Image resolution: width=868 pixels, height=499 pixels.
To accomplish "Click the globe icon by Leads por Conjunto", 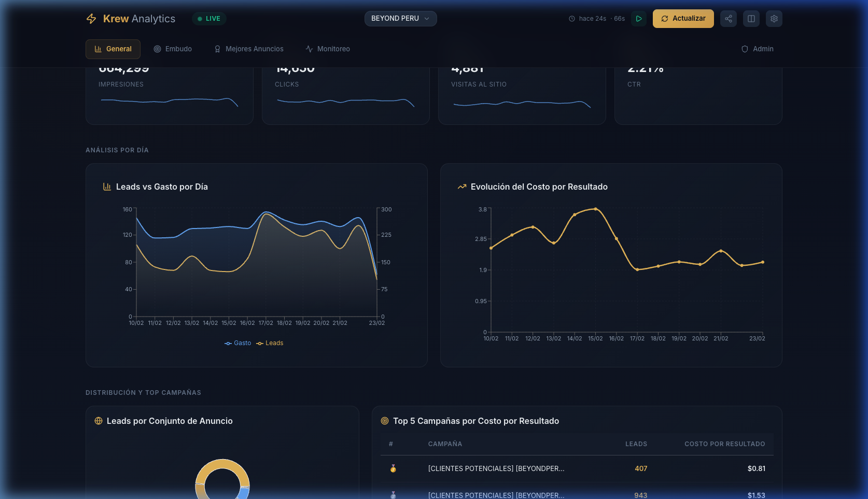I will (x=99, y=421).
